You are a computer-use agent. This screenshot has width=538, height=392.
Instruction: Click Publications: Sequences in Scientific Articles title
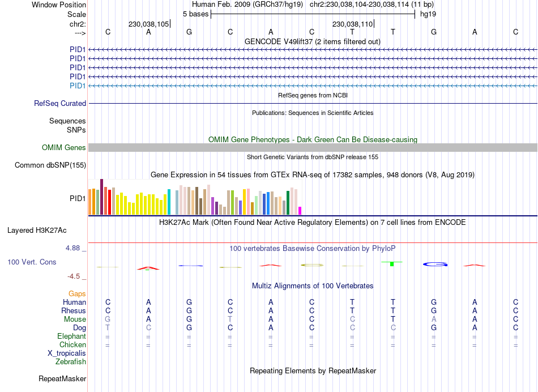pyautogui.click(x=313, y=113)
